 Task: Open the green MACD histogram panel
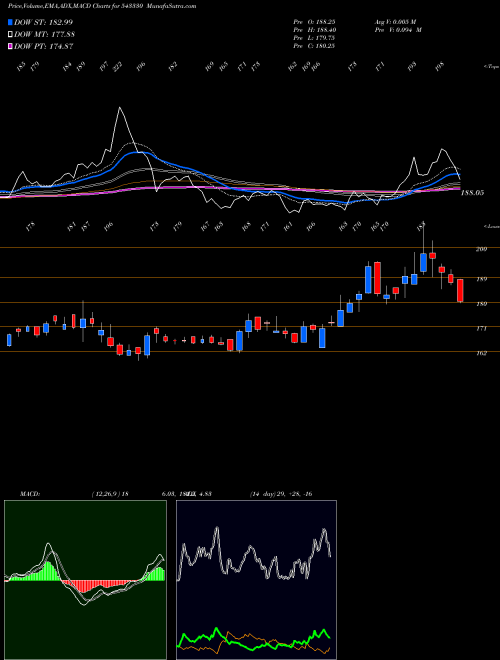tap(85, 580)
